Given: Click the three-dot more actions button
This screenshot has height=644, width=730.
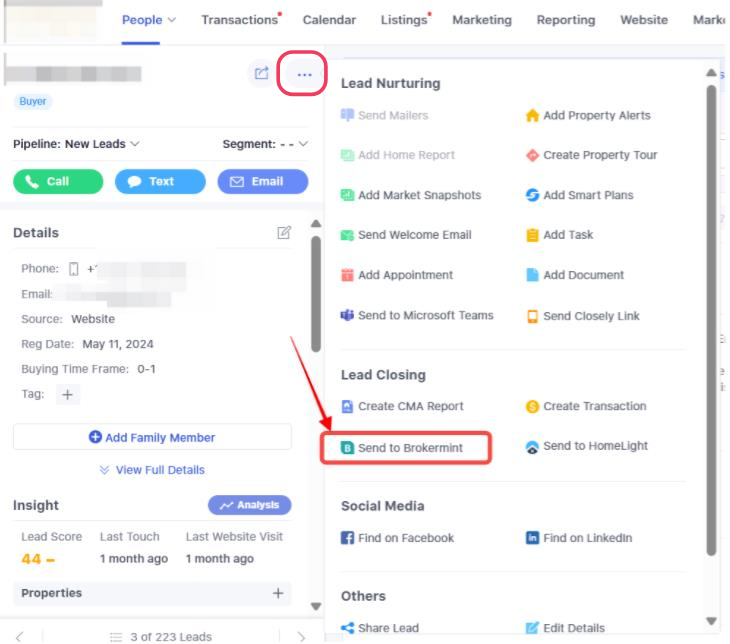Looking at the screenshot, I should click(x=304, y=74).
